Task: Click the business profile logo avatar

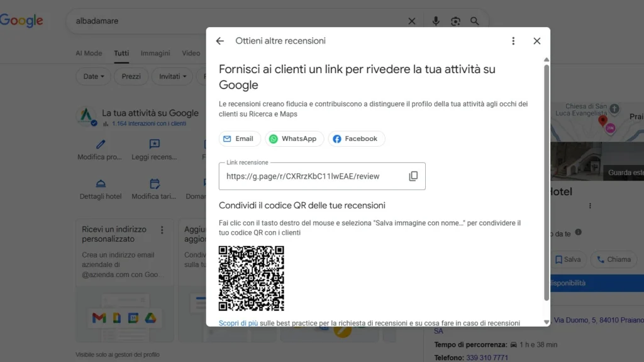Action: 86,116
